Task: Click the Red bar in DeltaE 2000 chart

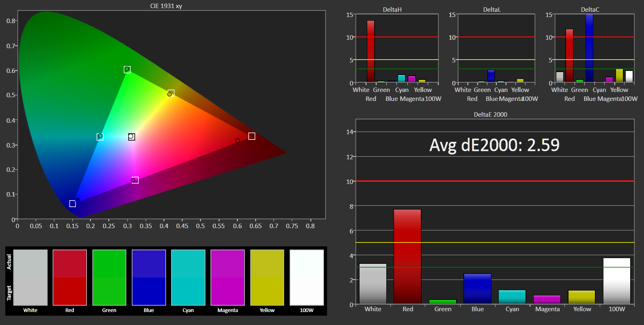Action: pos(407,257)
